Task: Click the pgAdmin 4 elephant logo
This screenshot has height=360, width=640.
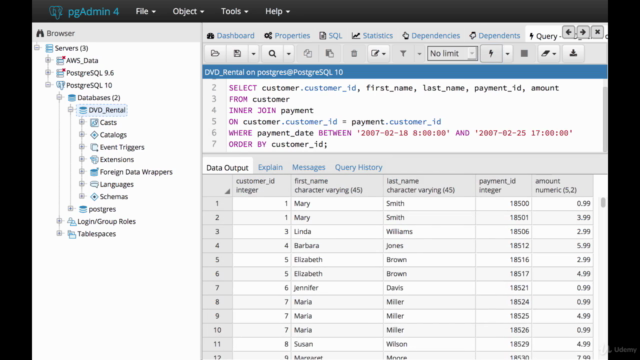Action: tap(56, 11)
